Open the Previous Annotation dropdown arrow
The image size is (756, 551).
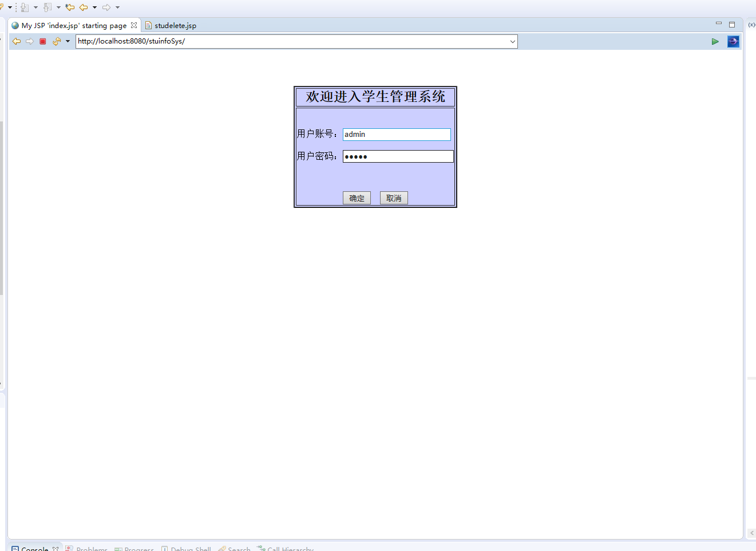click(58, 7)
